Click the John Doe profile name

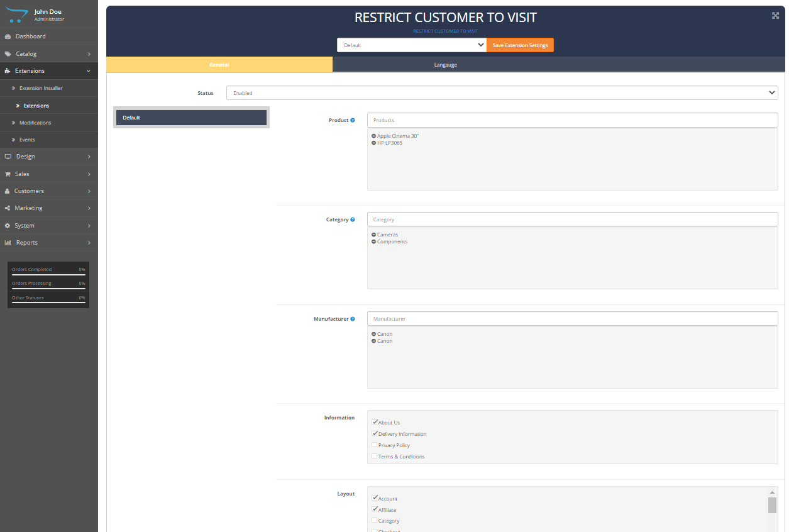pyautogui.click(x=48, y=11)
